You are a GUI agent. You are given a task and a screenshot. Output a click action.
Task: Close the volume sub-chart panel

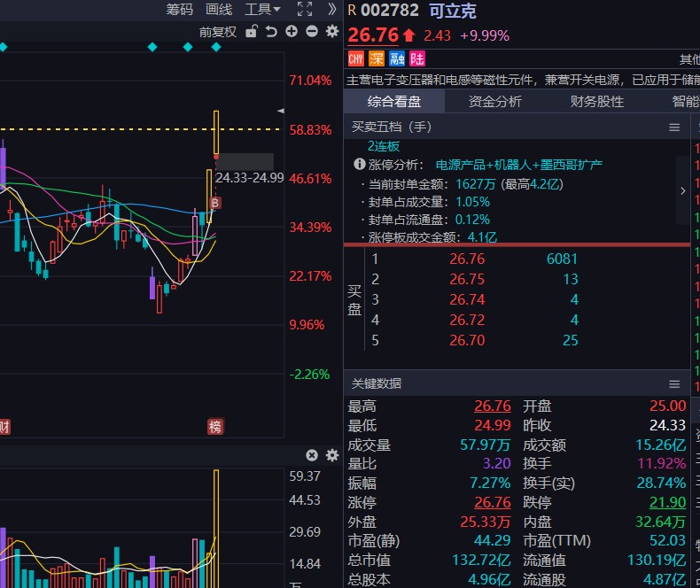pyautogui.click(x=312, y=455)
